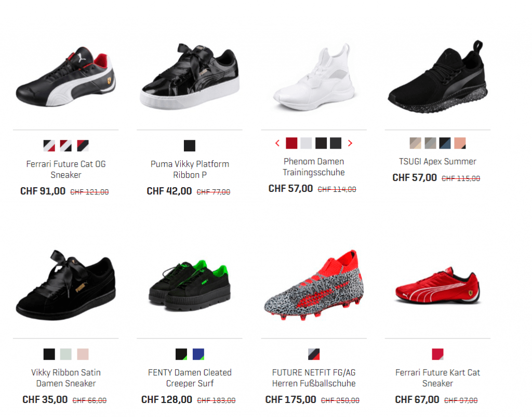View white Phenom training shoe image
The image size is (532, 417).
[314, 77]
